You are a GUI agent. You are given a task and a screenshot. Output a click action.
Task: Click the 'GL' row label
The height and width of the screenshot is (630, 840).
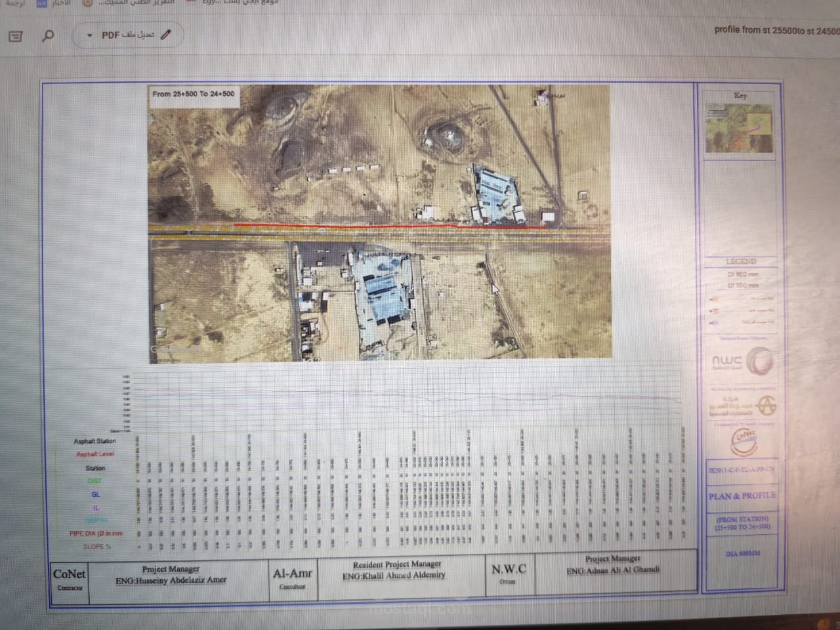96,494
